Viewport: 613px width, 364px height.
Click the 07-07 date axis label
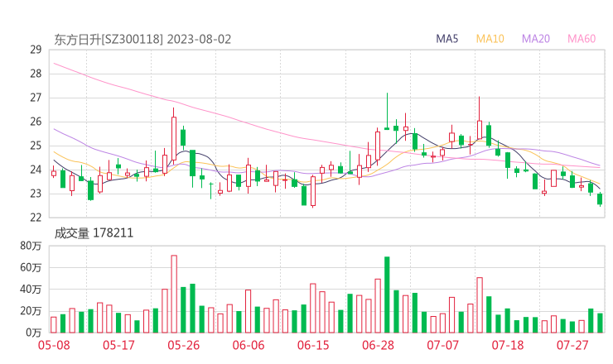pyautogui.click(x=442, y=345)
